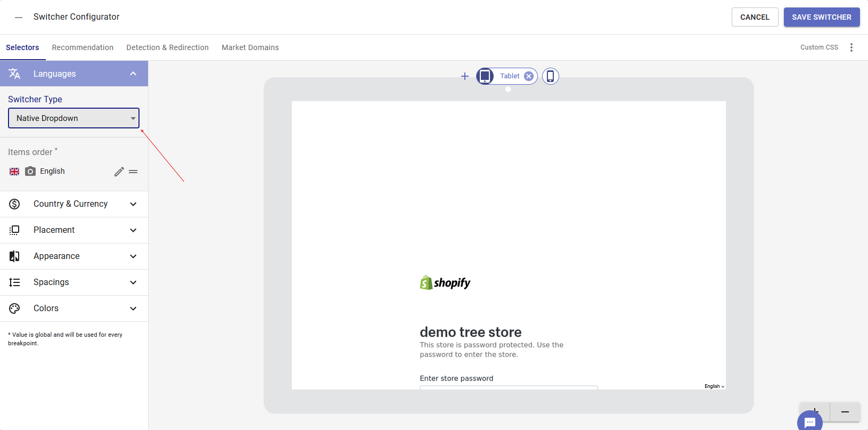Viewport: 868px width, 430px height.
Task: Click the 'demo tree store' heading
Action: coord(471,332)
